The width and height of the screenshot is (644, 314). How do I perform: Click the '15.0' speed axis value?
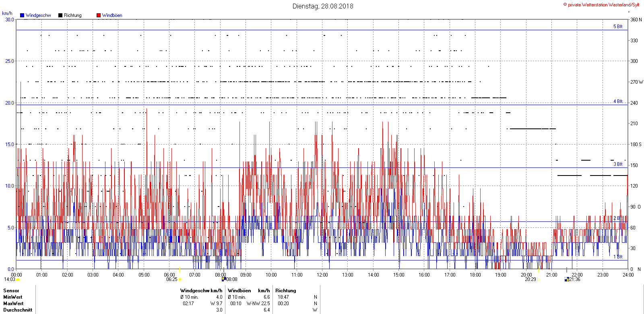tap(10, 144)
